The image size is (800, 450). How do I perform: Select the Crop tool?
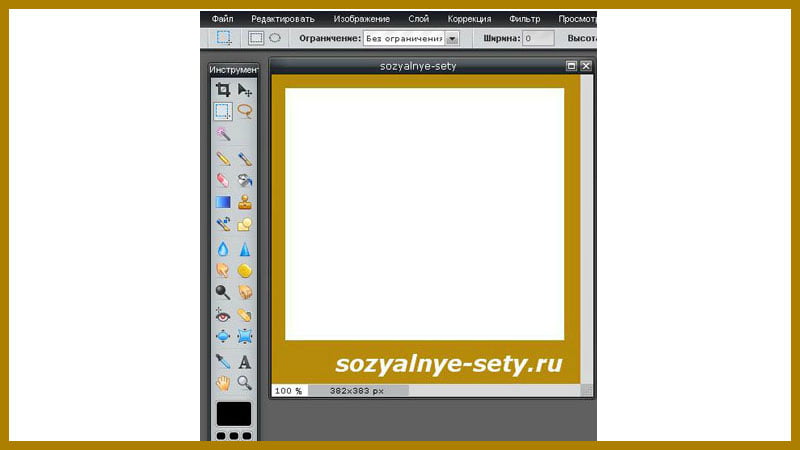[x=223, y=90]
